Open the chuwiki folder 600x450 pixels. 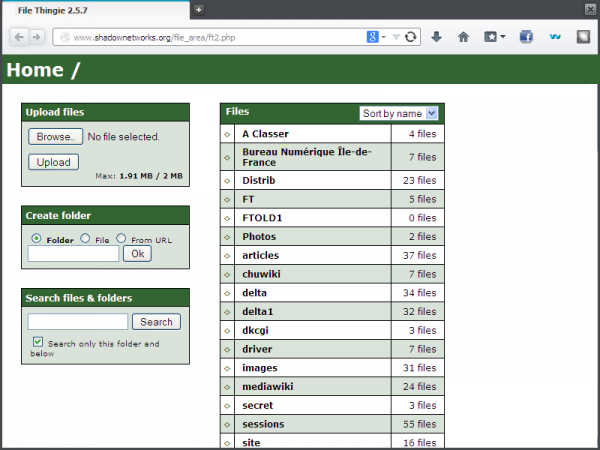[261, 274]
